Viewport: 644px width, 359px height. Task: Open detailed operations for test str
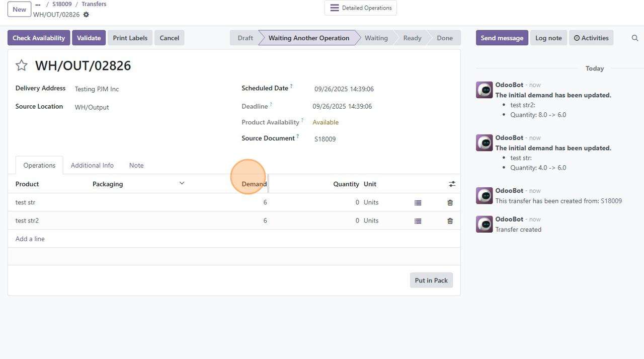click(x=418, y=202)
